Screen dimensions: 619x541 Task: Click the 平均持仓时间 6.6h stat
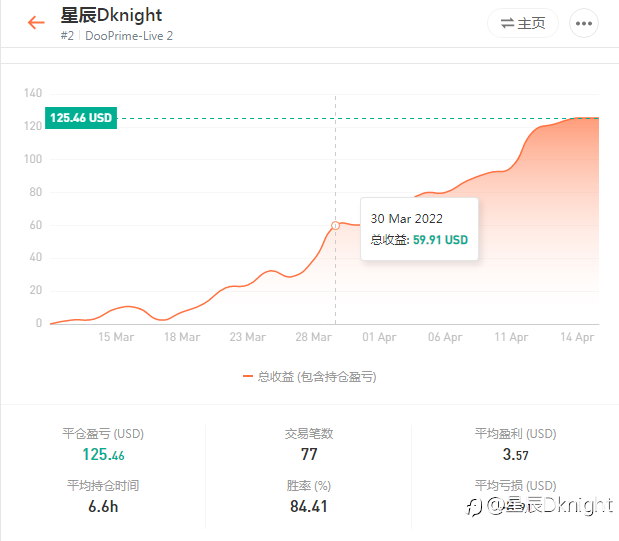[103, 506]
